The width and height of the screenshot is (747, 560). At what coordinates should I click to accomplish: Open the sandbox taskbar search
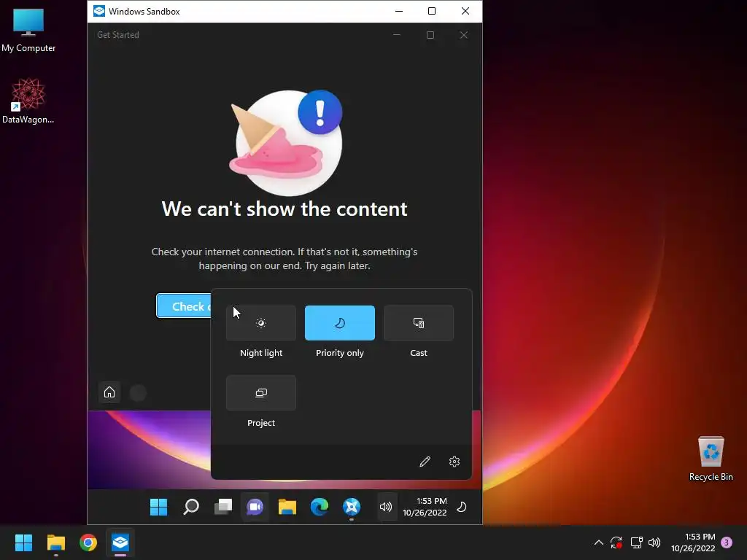(191, 507)
